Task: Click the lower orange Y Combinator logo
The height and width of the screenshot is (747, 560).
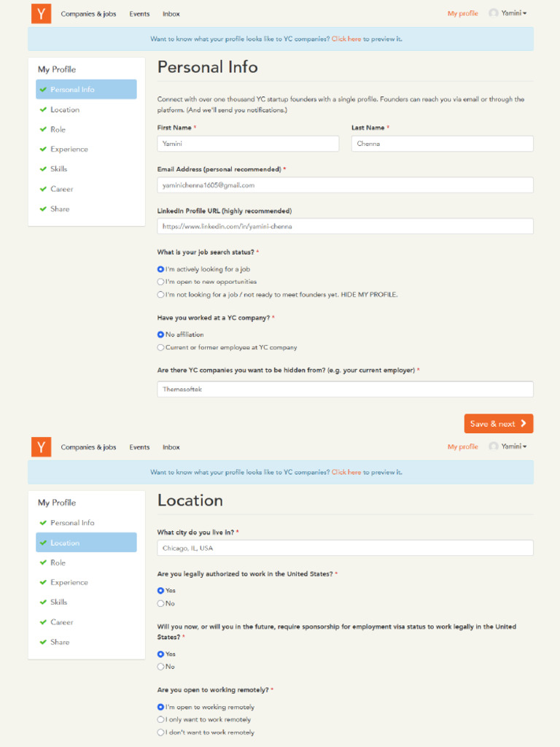Action: tap(42, 447)
